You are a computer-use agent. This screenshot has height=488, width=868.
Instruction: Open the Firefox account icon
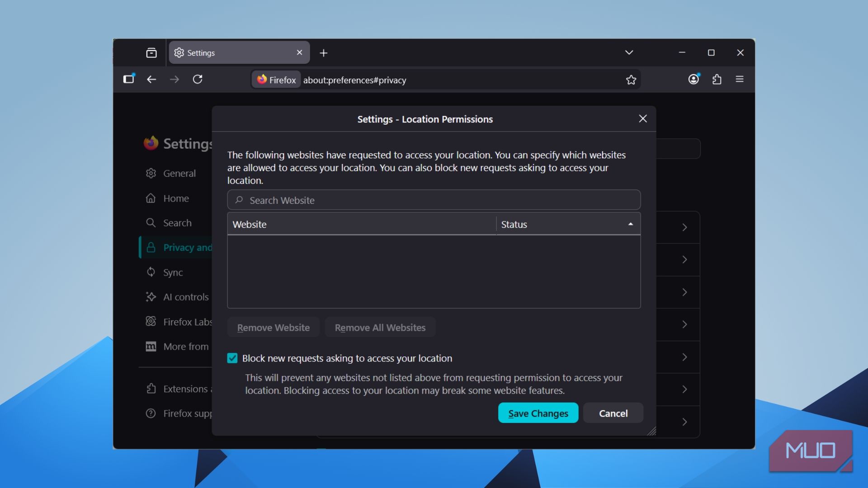point(694,79)
